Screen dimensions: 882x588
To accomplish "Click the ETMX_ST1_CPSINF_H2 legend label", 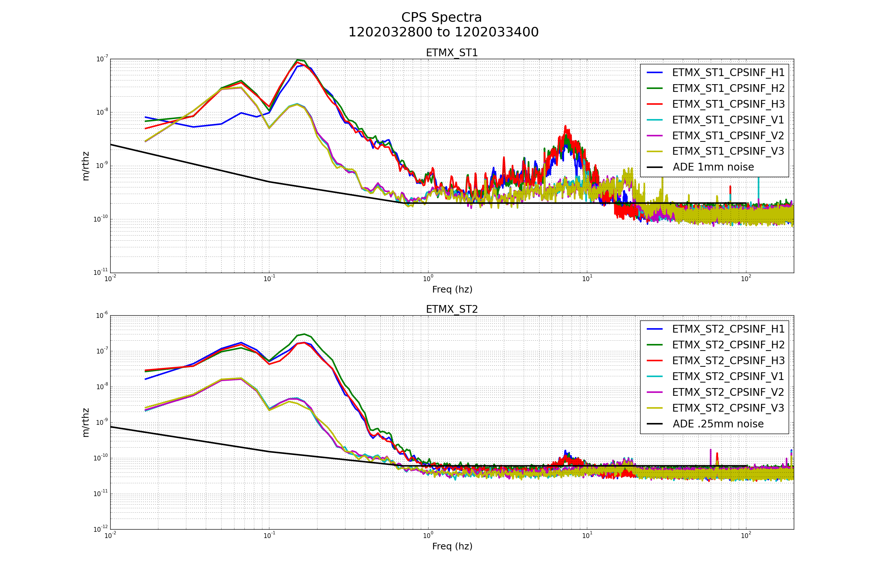I will [728, 89].
